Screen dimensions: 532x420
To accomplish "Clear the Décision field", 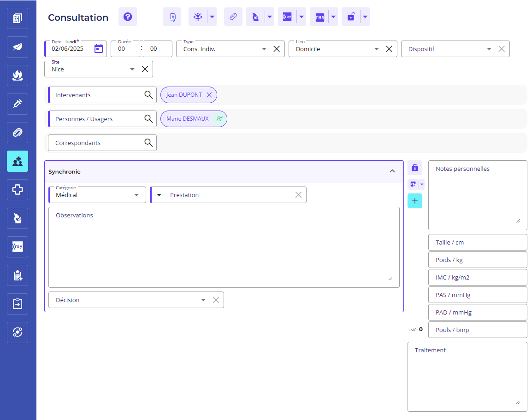I will tap(216, 300).
